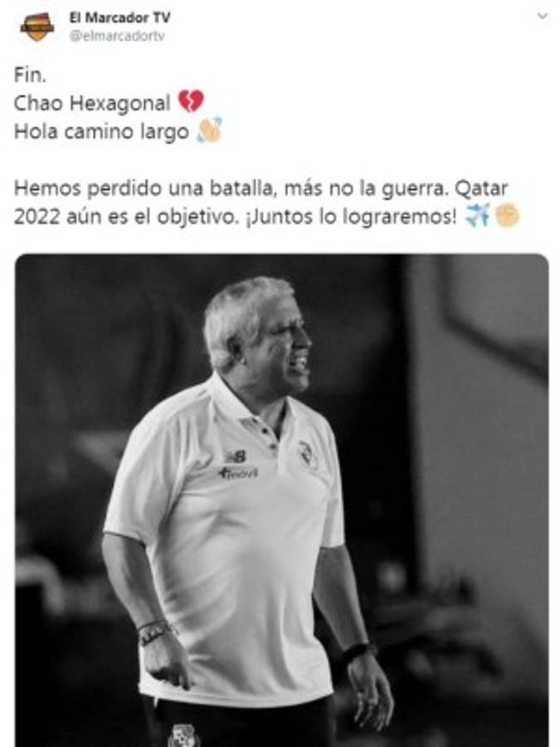Viewport: 560px width, 747px height.
Task: Click the crest badge on the shorts
Action: point(183,735)
